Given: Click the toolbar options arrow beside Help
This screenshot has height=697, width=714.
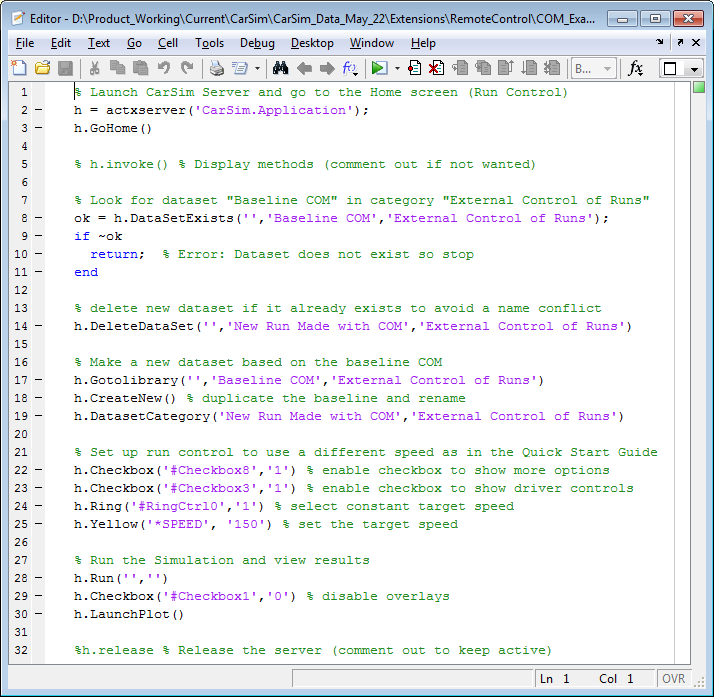Looking at the screenshot, I should pyautogui.click(x=659, y=42).
